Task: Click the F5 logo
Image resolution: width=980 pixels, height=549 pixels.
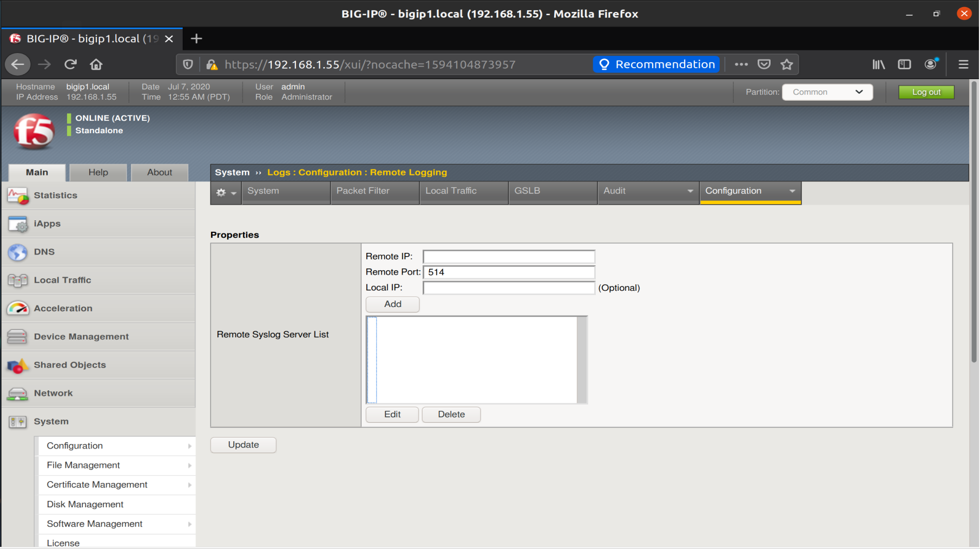Action: pos(34,132)
